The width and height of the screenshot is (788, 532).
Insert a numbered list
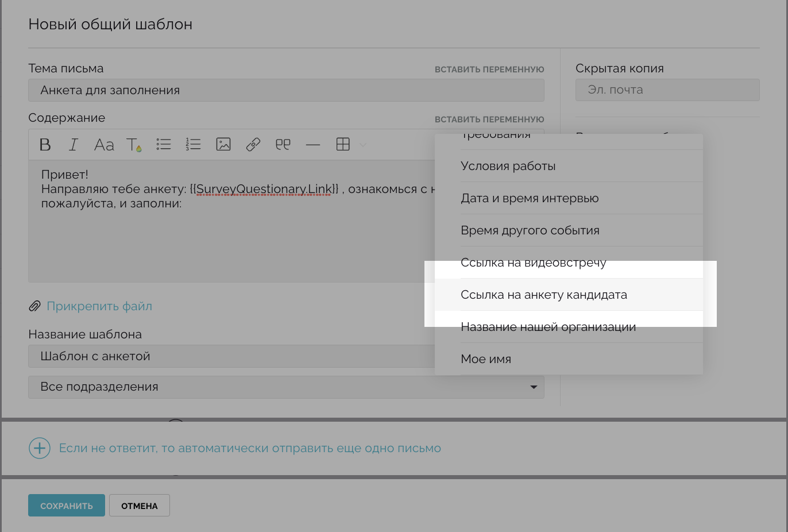194,145
